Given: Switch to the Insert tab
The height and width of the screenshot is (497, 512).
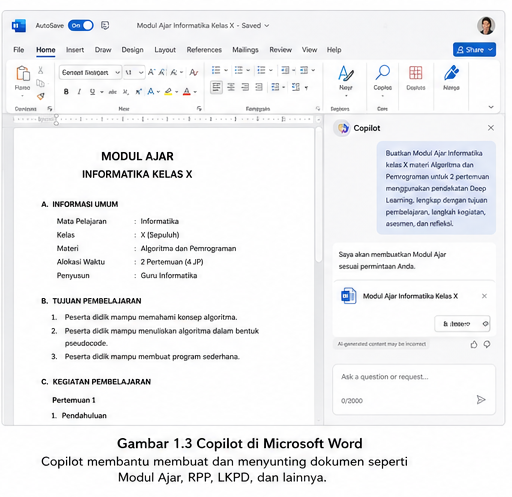Looking at the screenshot, I should (x=75, y=50).
